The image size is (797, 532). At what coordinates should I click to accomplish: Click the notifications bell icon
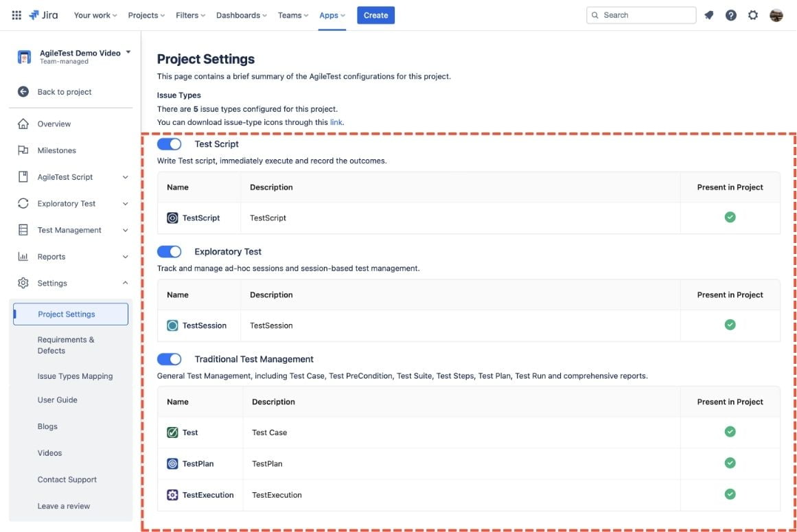point(709,15)
